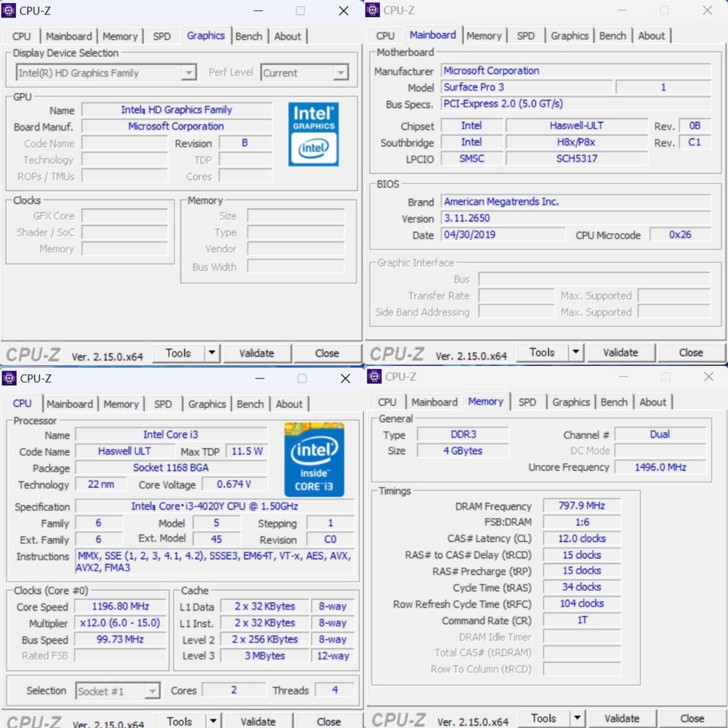This screenshot has height=728, width=728.
Task: Switch to the Mainboard tab in the Graphics window
Action: [x=69, y=36]
